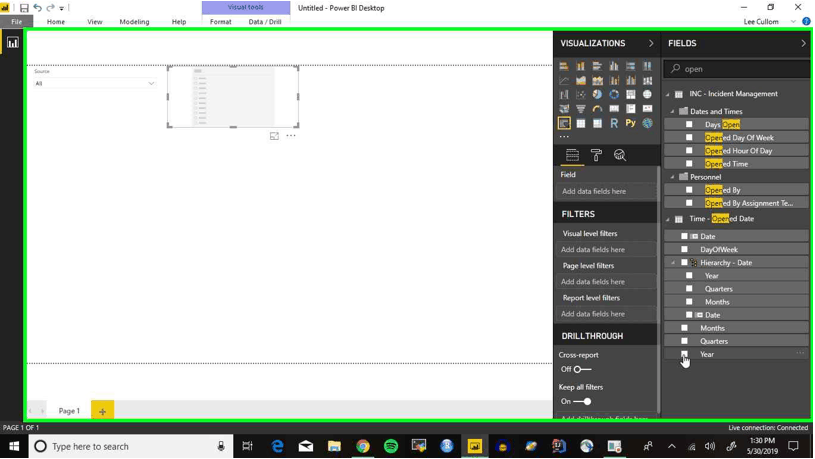Check the Opened By Assignment Te... field

tap(689, 203)
